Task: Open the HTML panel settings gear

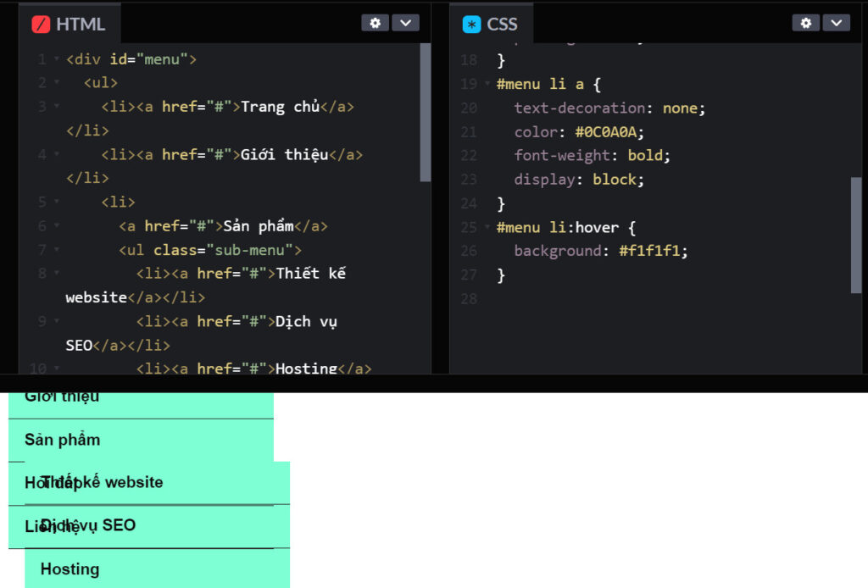Action: (x=375, y=23)
